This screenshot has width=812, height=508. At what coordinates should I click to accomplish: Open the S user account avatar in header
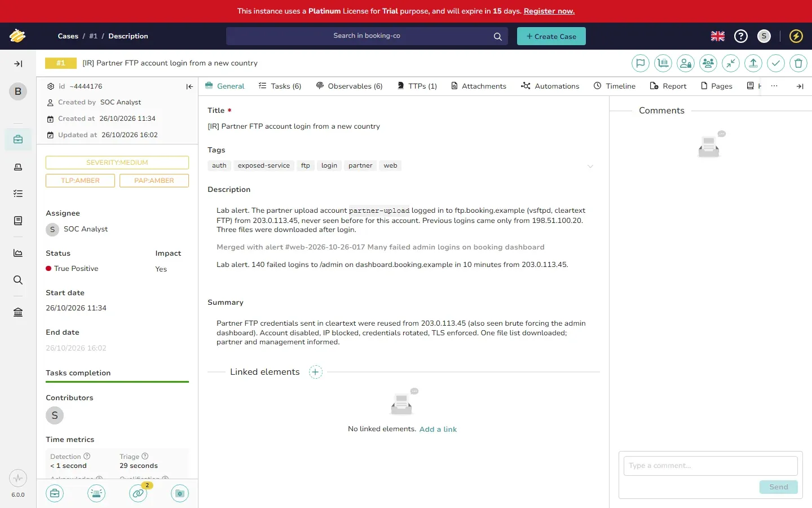click(x=764, y=36)
